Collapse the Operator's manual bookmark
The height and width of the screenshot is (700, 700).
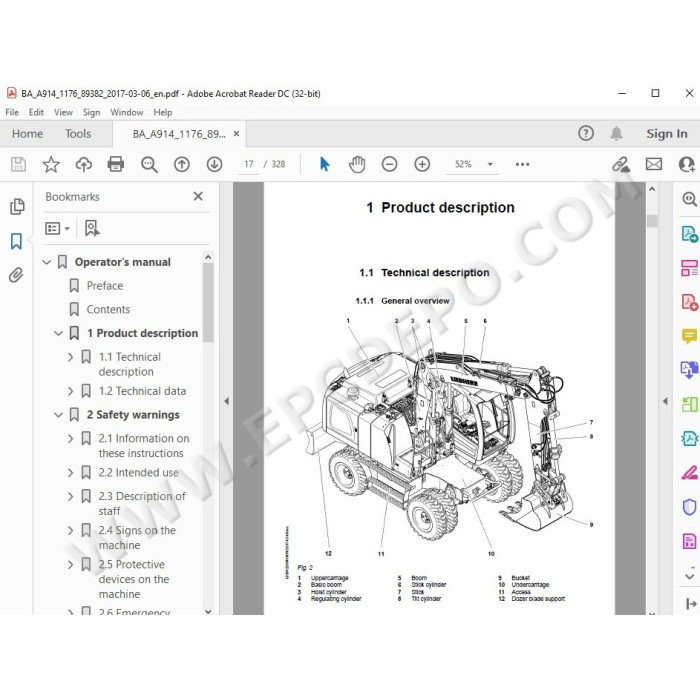(x=46, y=262)
